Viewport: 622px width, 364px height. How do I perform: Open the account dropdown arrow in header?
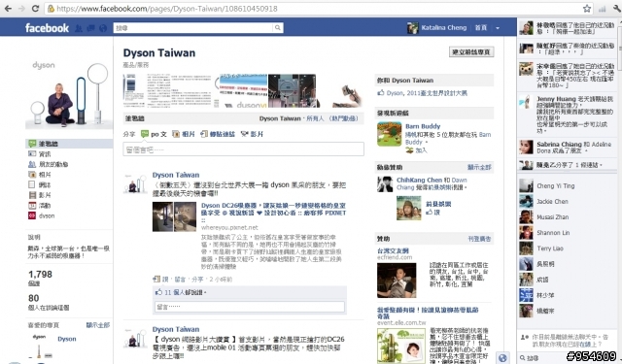(x=498, y=28)
